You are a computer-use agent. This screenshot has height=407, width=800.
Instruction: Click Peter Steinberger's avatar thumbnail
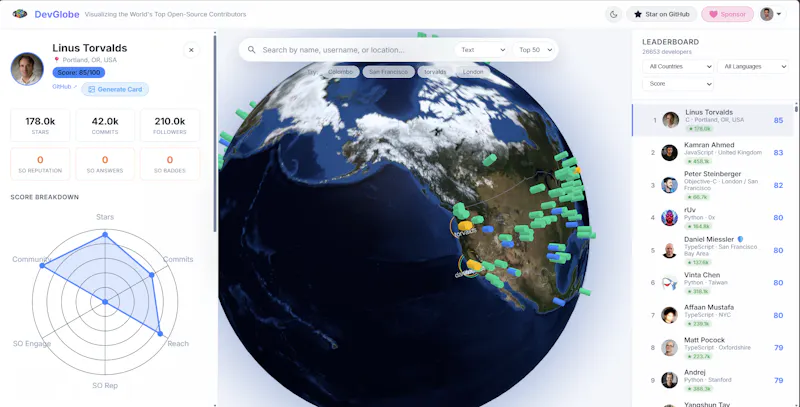pos(669,185)
